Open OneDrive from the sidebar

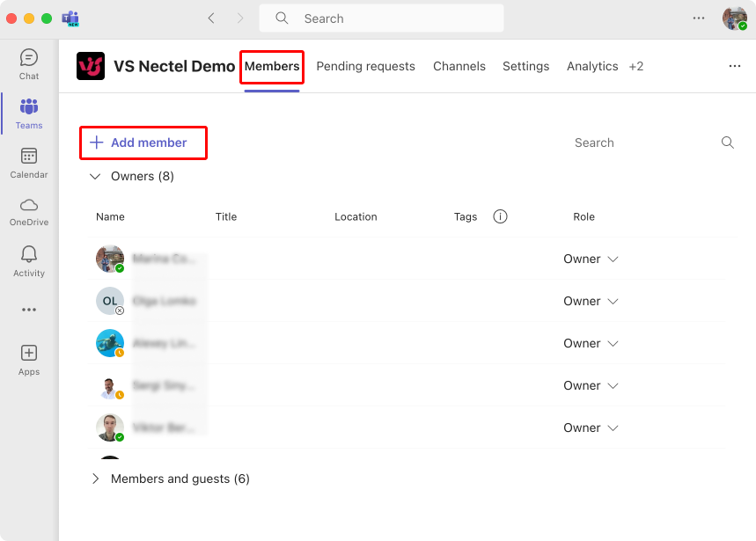[x=29, y=212]
